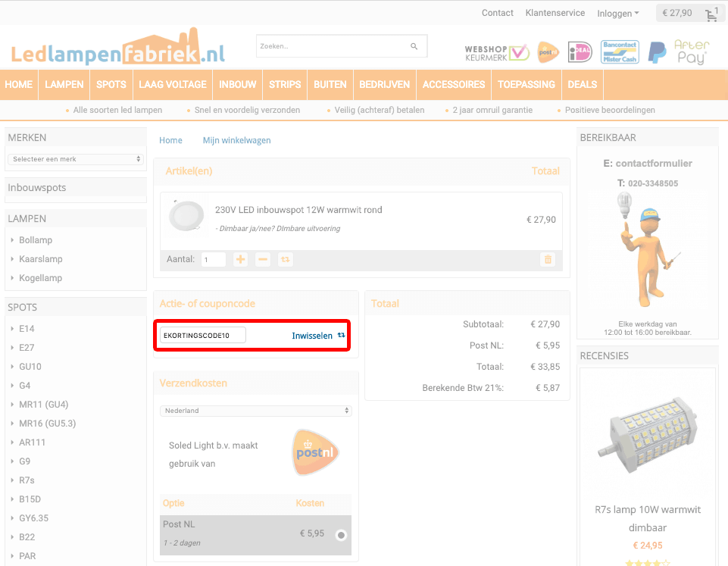Delete the item with trash icon

click(x=548, y=260)
